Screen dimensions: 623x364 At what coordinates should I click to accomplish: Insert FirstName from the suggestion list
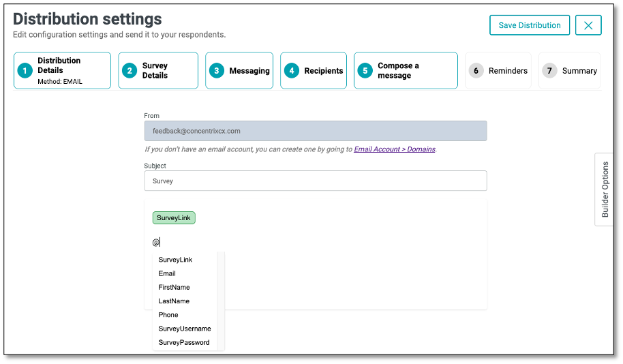pos(174,287)
